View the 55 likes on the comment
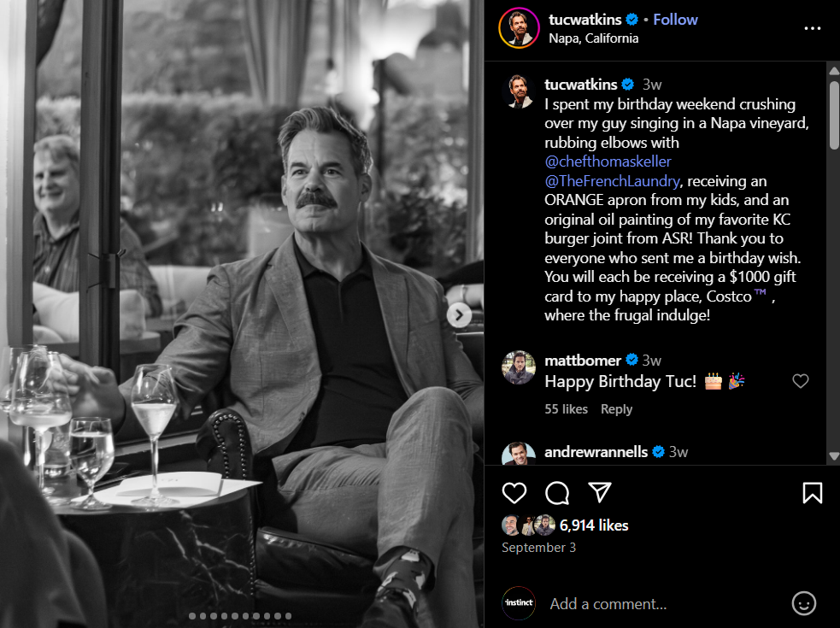Image resolution: width=840 pixels, height=628 pixels. pos(566,409)
